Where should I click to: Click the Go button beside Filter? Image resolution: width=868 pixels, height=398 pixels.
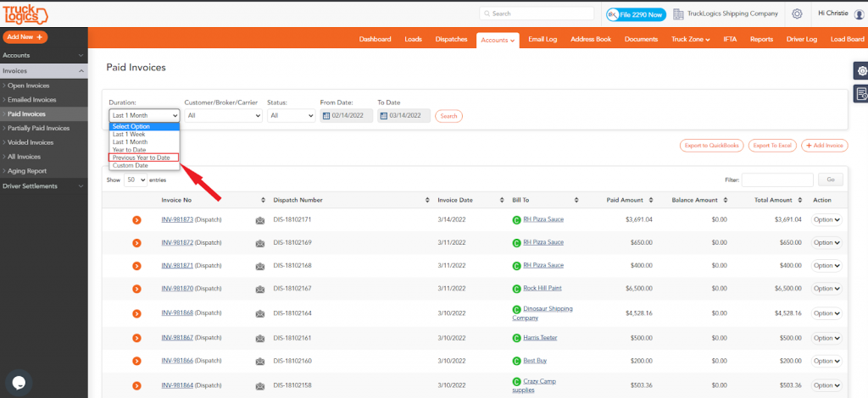tap(831, 180)
